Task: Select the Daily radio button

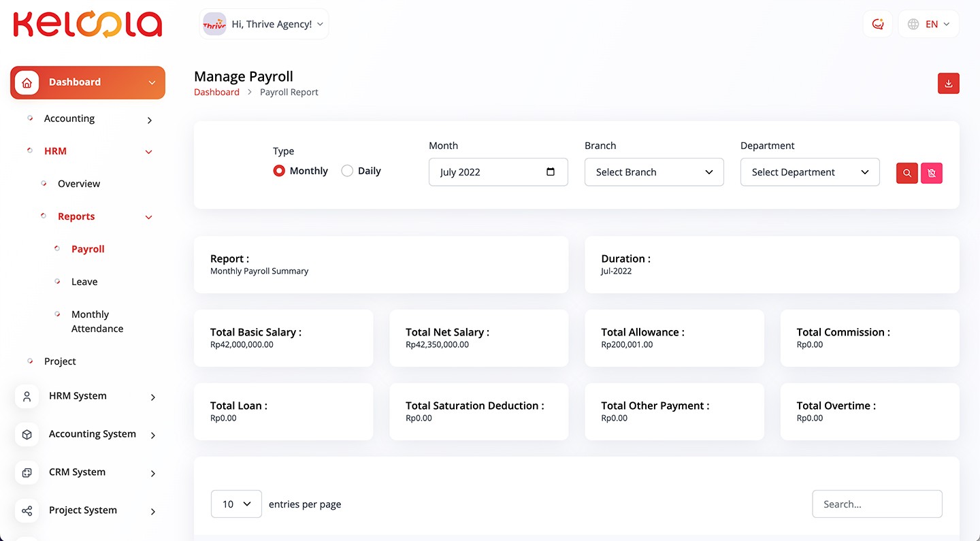Action: pos(347,171)
